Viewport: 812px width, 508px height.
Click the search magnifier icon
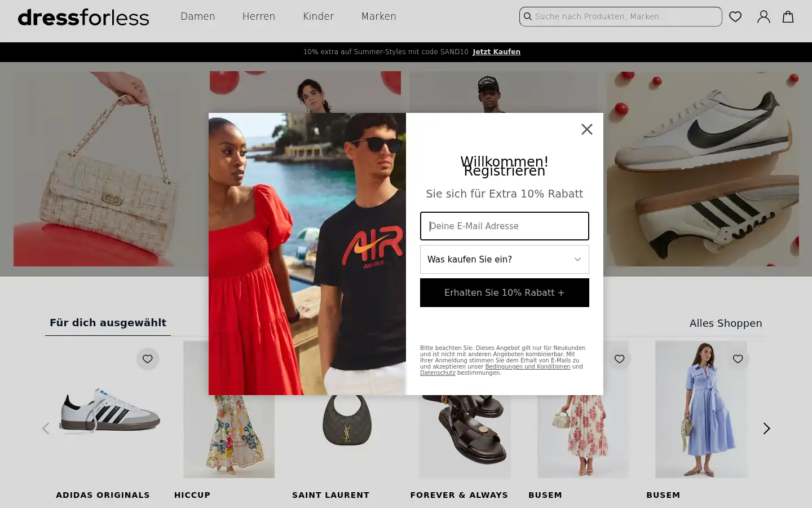tap(528, 16)
